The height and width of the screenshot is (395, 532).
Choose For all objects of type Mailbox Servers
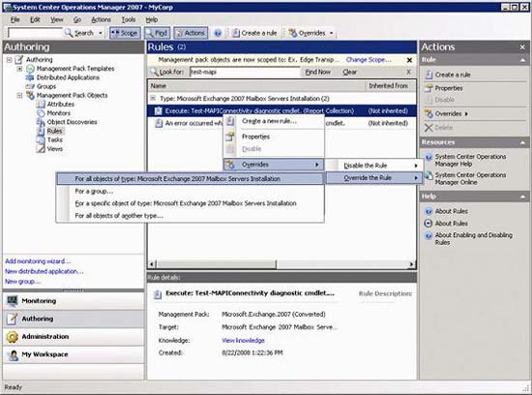[190, 179]
